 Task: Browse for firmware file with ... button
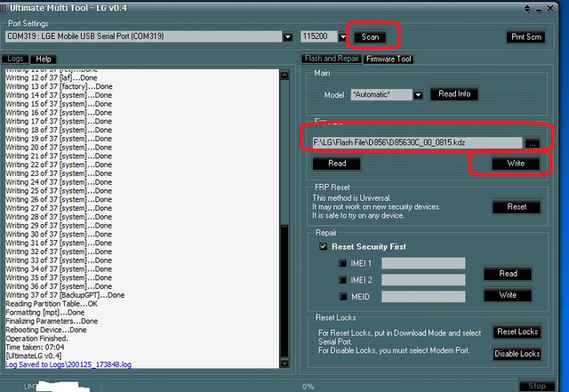pos(533,142)
